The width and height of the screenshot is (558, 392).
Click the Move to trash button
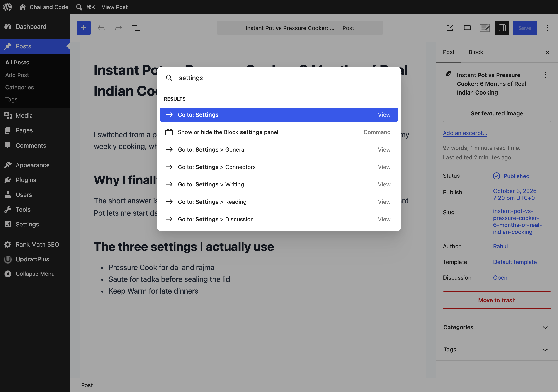(x=497, y=300)
